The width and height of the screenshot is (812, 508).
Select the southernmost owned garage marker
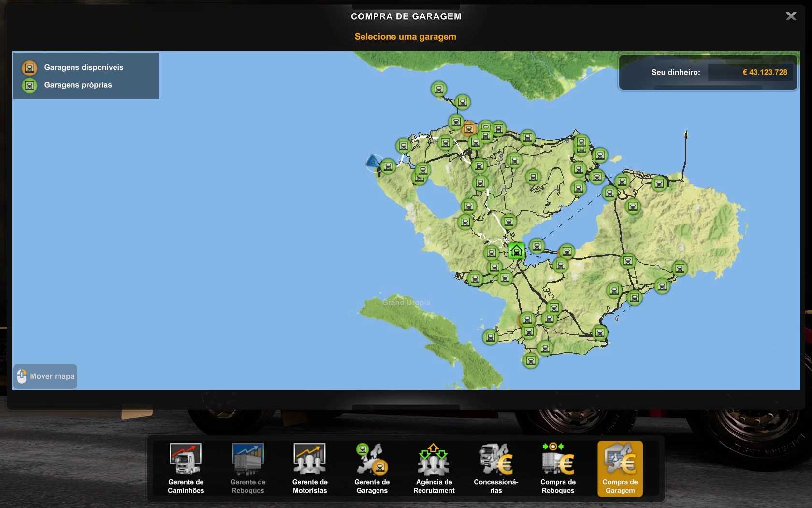click(530, 360)
